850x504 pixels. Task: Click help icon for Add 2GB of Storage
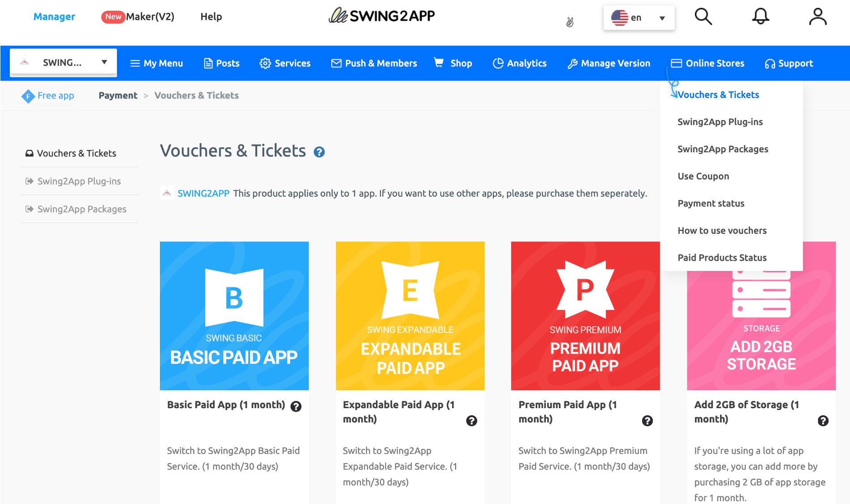point(823,421)
